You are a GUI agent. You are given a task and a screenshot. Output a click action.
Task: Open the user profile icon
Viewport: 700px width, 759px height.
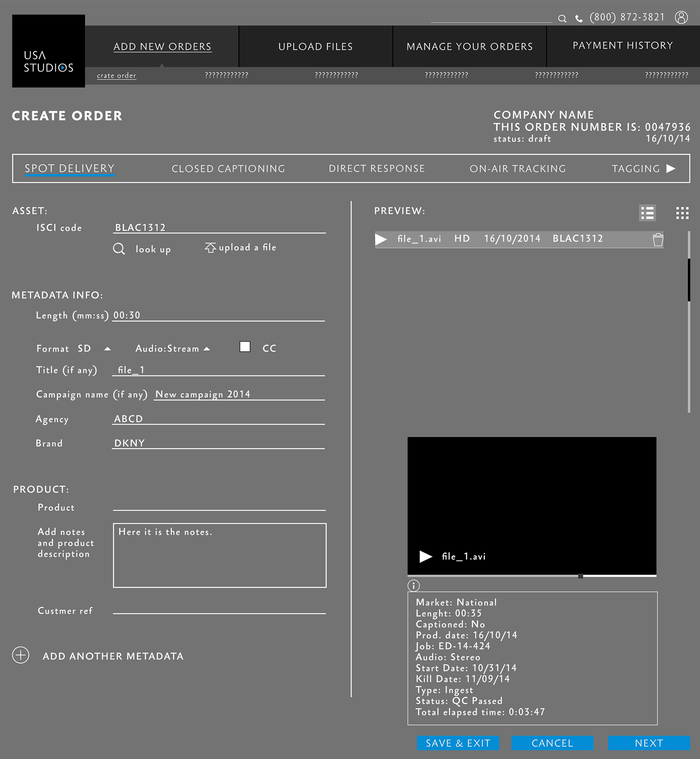pos(681,17)
